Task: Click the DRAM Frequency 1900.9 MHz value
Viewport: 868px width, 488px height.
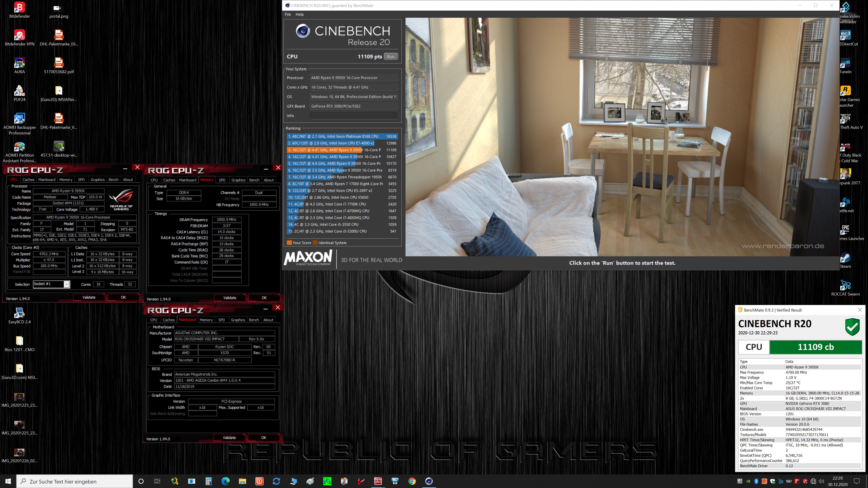Action: pyautogui.click(x=226, y=219)
